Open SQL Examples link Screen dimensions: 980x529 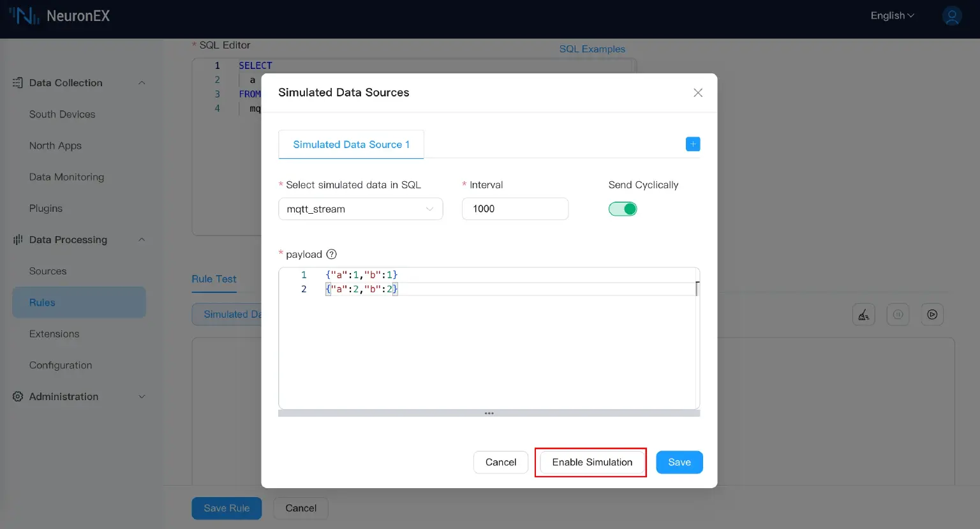click(592, 48)
